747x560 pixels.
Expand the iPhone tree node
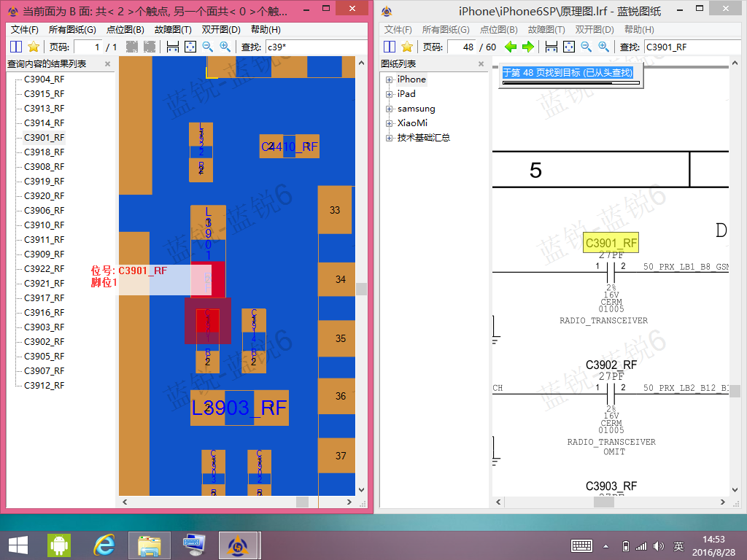coord(390,79)
